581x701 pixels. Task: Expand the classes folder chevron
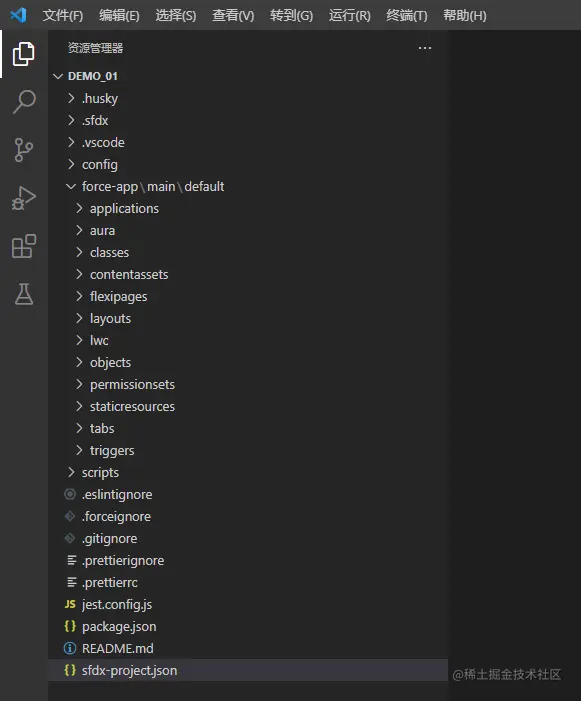click(79, 252)
